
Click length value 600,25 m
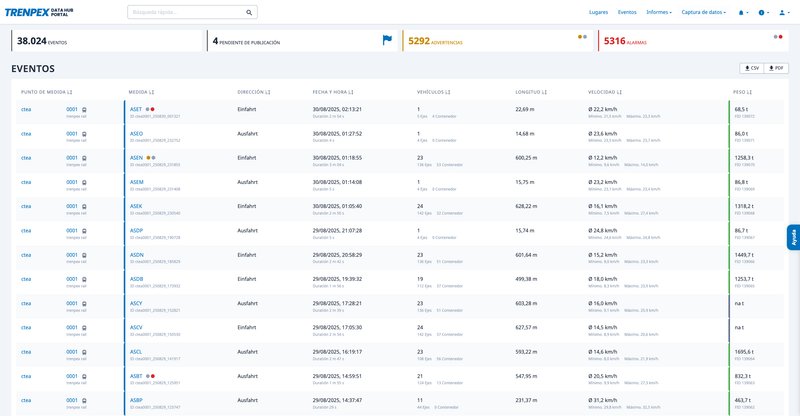click(526, 158)
